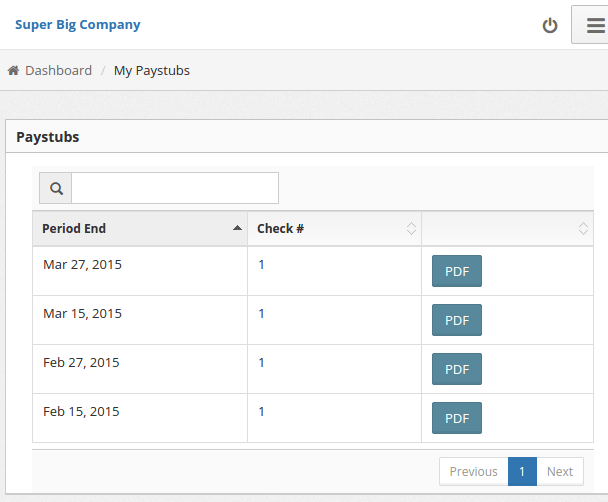This screenshot has height=502, width=608.
Task: Click the magnifier search icon
Action: 56,188
